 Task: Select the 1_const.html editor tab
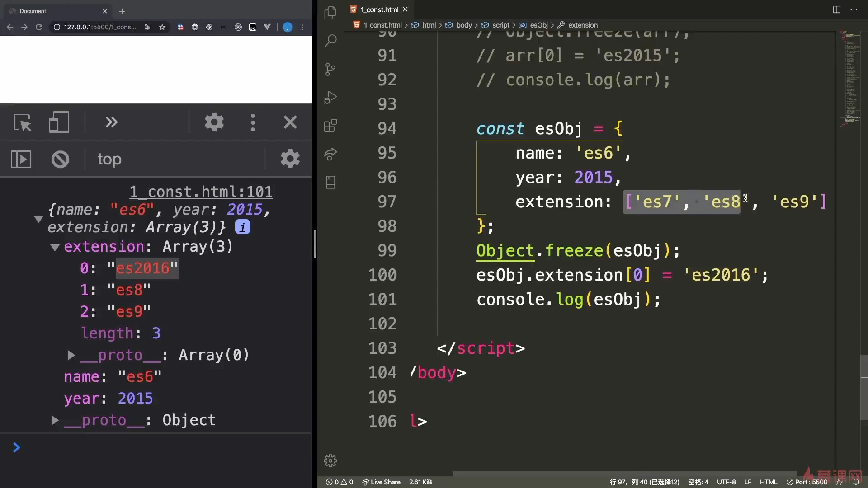380,9
